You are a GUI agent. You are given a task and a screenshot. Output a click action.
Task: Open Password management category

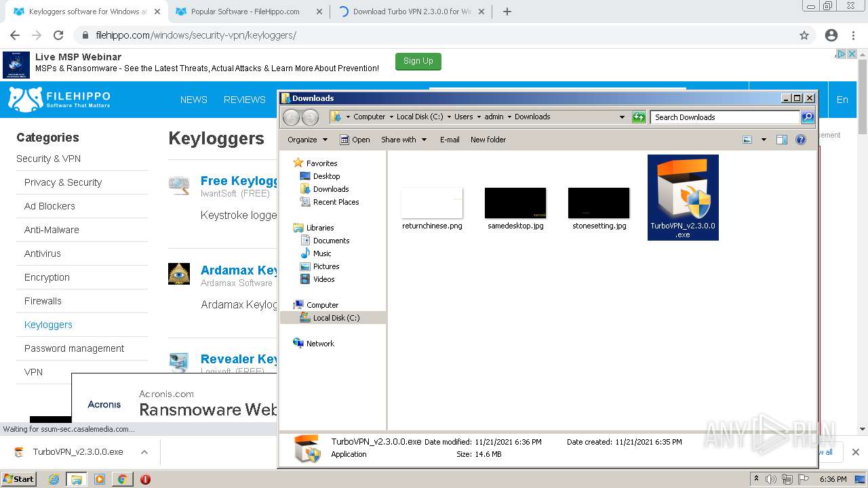[x=74, y=348]
